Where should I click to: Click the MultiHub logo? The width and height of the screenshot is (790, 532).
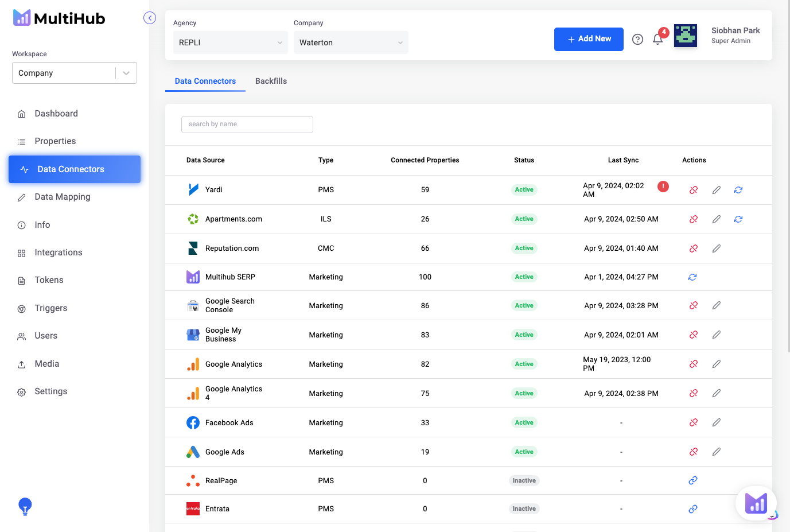tap(59, 18)
